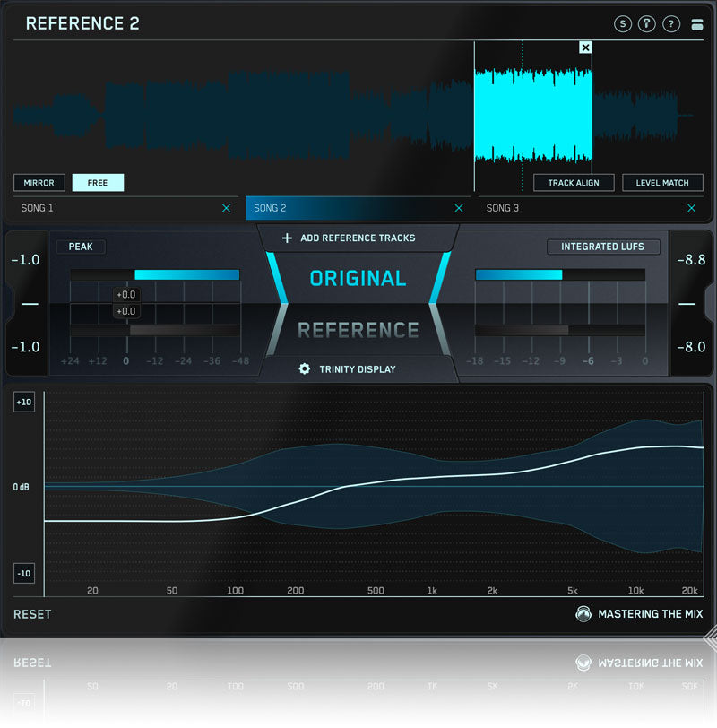The image size is (717, 728).
Task: Click the +24 peak scale label
Action: tap(70, 360)
